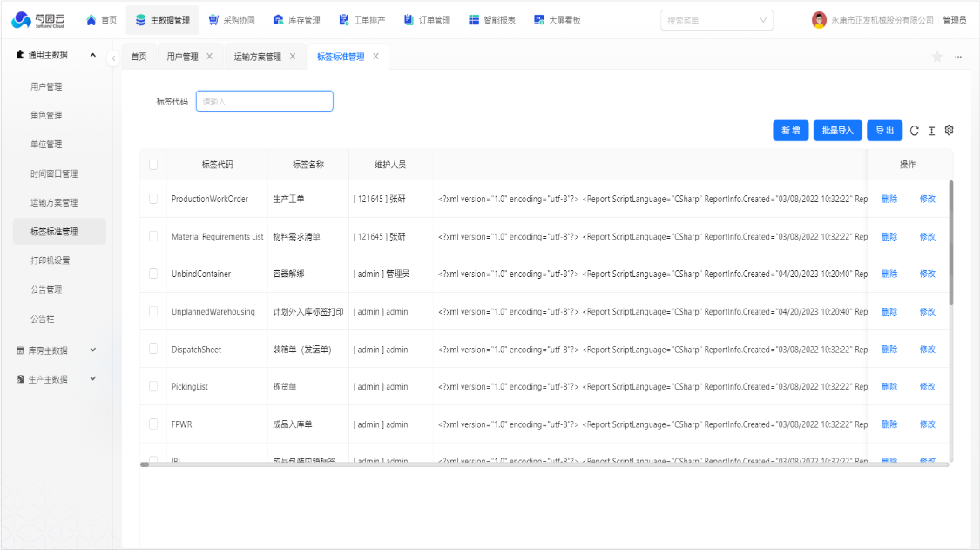Click the row density icon
The width and height of the screenshot is (980, 550).
point(931,130)
